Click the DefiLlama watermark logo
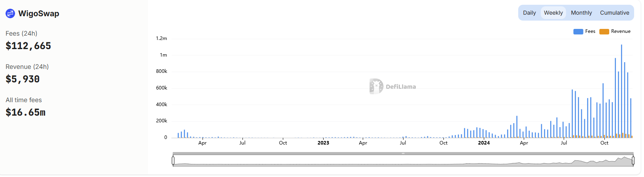 [376, 86]
